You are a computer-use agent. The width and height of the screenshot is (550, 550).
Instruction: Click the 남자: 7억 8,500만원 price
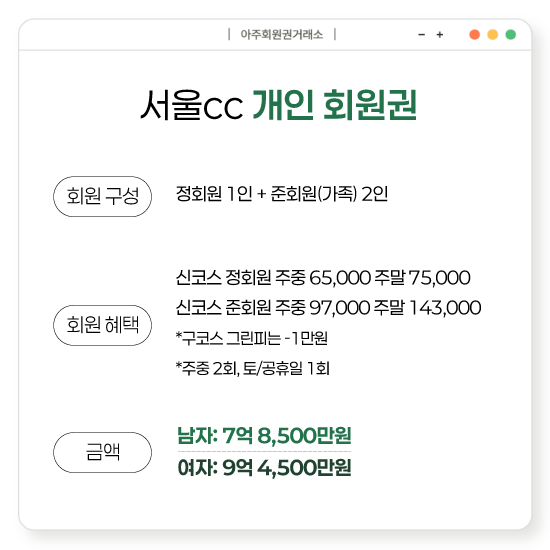pyautogui.click(x=264, y=436)
